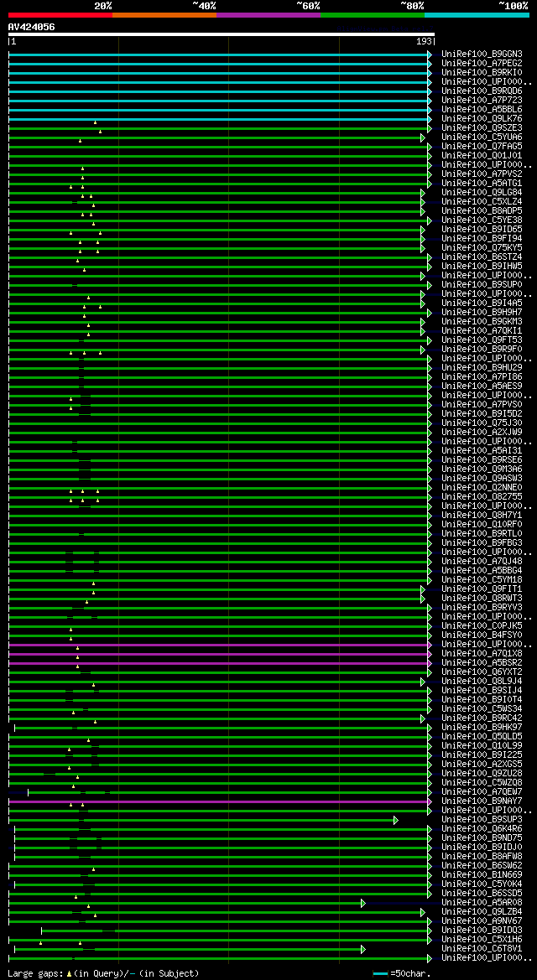Open hit UniRef100_A2XJW9
Viewport: 537px width, 980px height.
click(482, 433)
